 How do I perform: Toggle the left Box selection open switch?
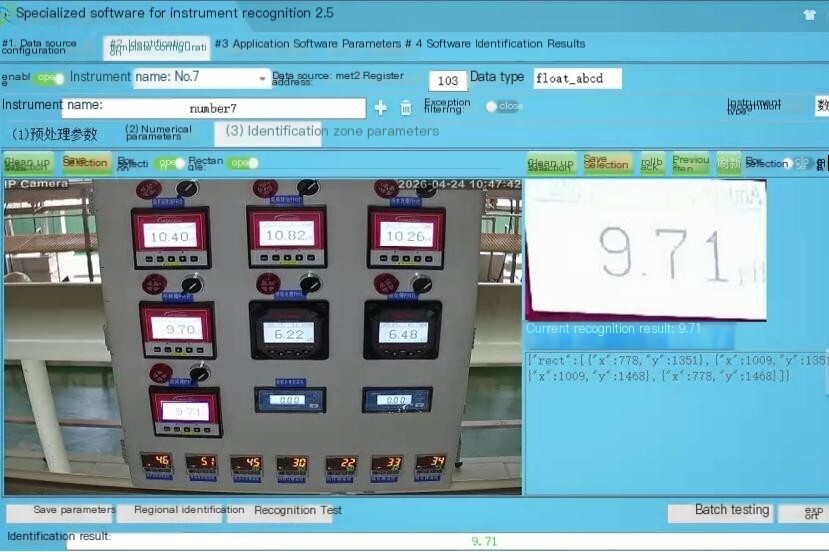[171, 163]
